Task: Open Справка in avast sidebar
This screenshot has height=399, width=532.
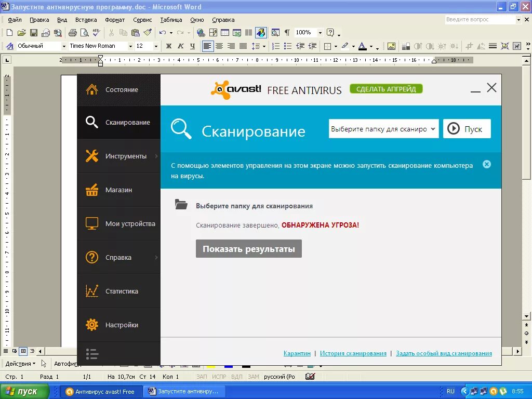Action: 119,257
